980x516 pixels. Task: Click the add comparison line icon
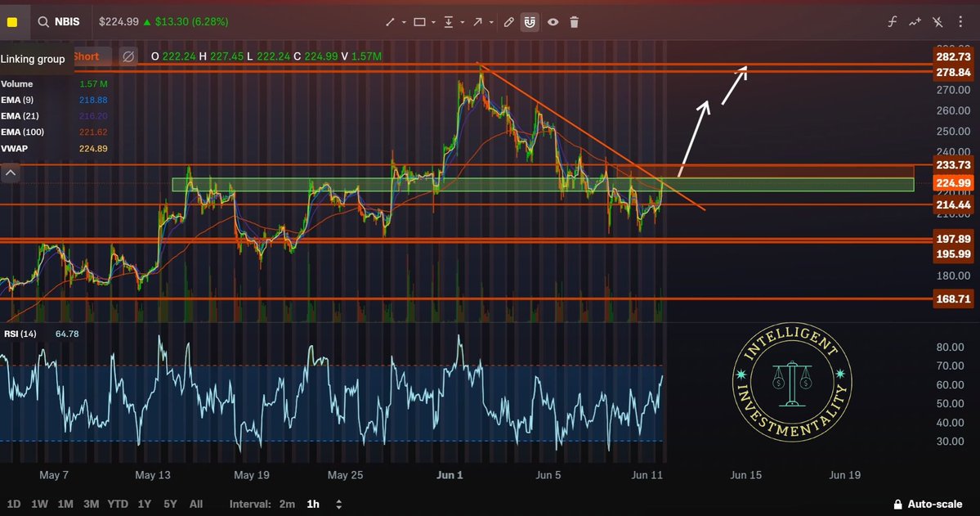[915, 22]
